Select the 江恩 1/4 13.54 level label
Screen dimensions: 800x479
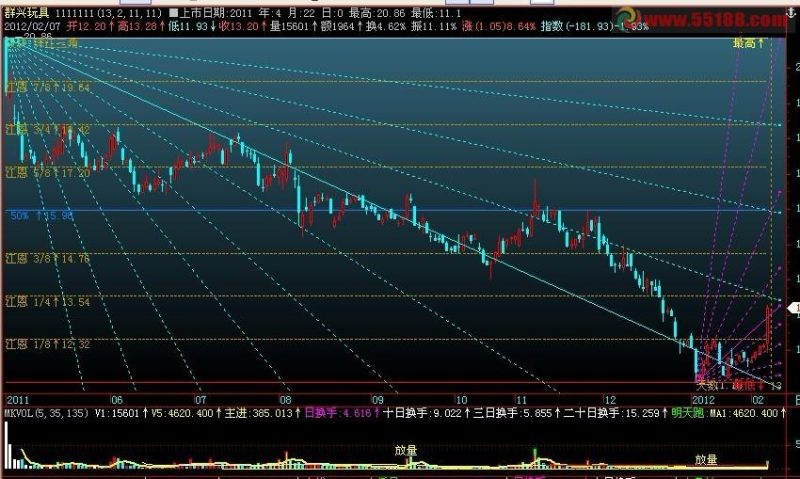[48, 302]
